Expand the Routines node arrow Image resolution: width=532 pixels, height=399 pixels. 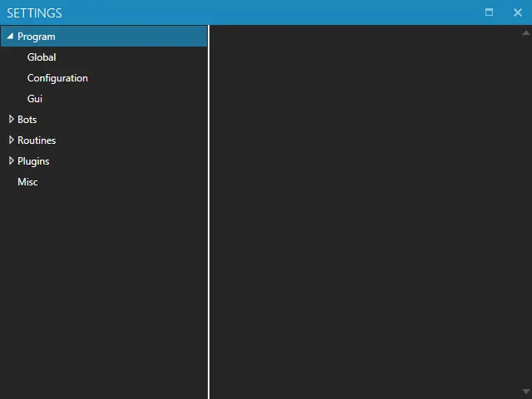[x=11, y=140]
